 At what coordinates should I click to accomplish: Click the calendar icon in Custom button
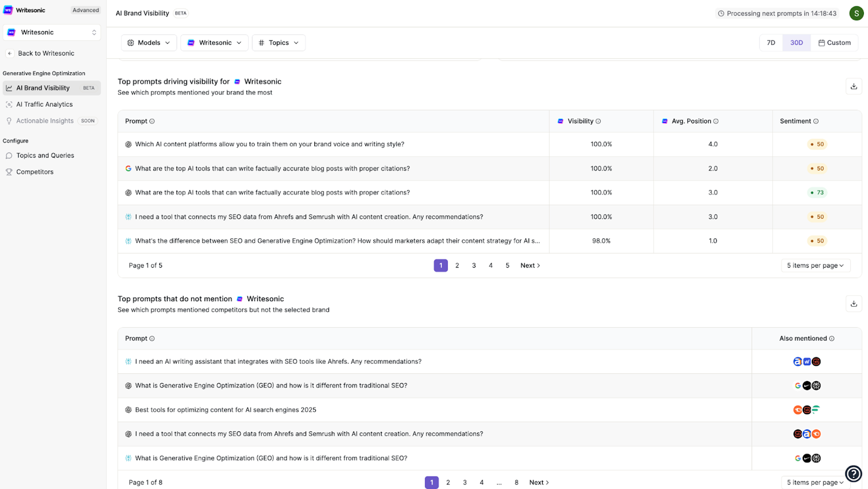coord(821,43)
